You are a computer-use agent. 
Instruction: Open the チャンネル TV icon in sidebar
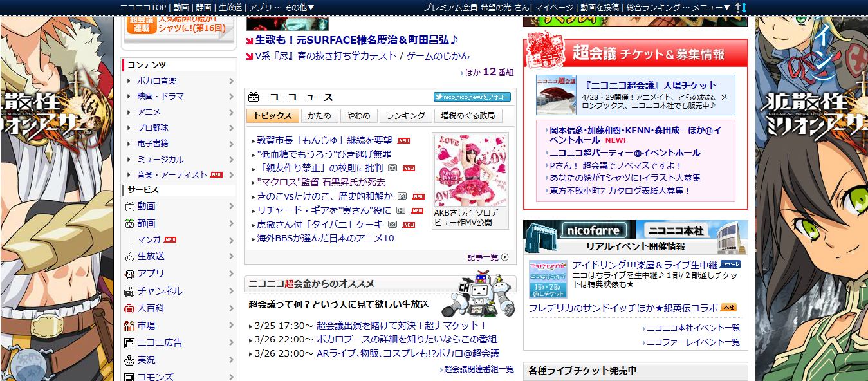129,291
